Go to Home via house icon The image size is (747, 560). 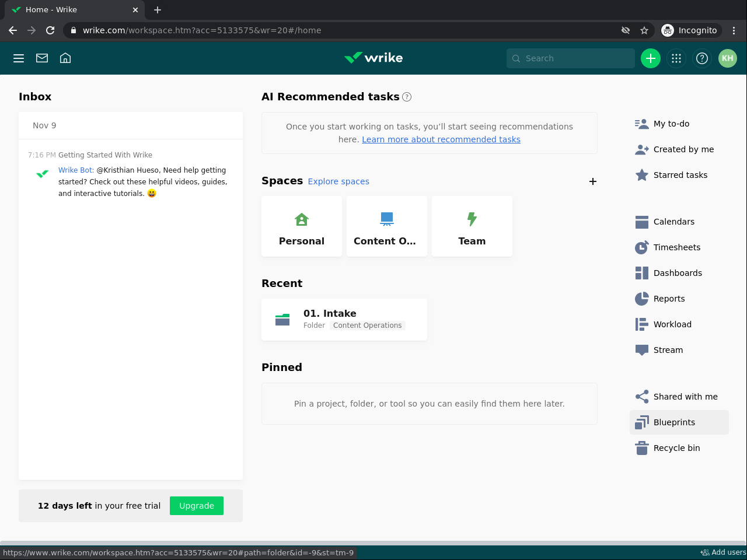[x=65, y=58]
